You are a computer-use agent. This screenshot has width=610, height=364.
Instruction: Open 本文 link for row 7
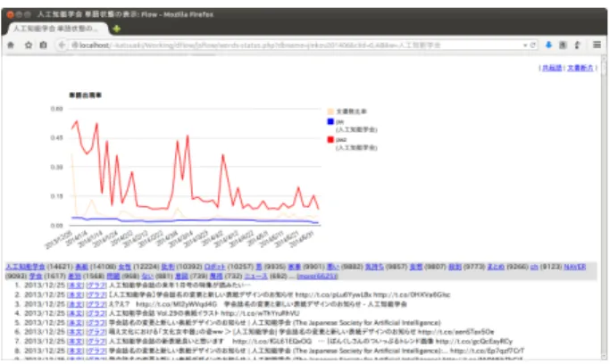[x=76, y=342]
